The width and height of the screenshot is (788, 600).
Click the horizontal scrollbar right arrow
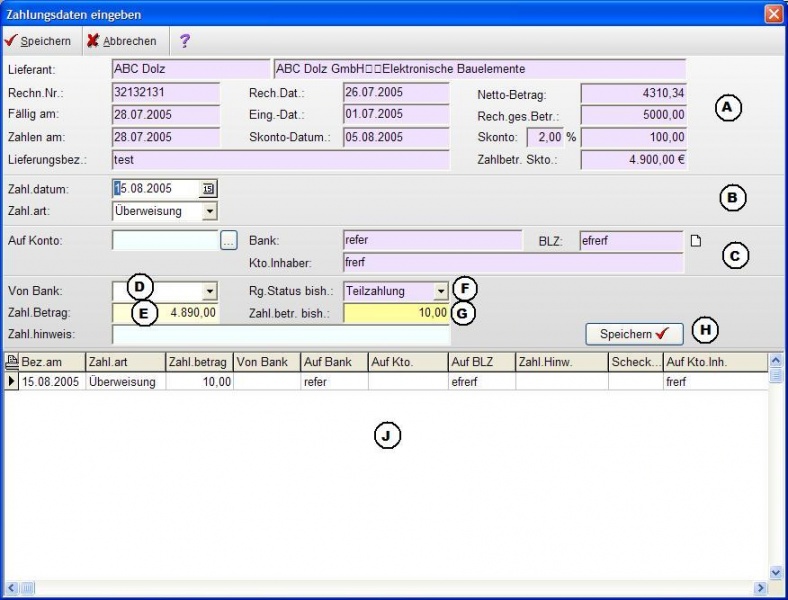coord(760,587)
